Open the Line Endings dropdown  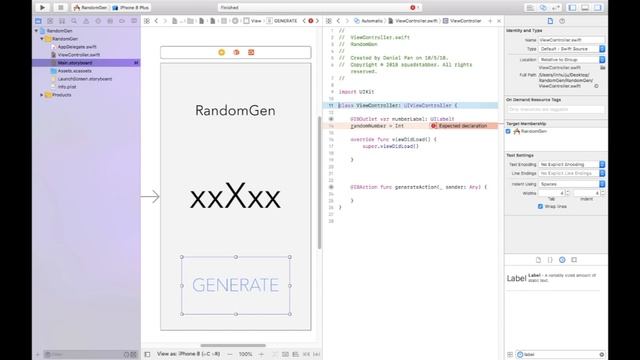coord(572,173)
